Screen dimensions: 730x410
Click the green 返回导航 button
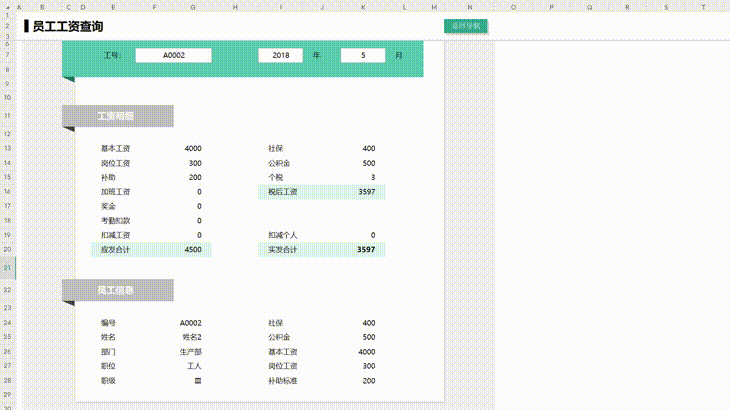click(x=465, y=26)
